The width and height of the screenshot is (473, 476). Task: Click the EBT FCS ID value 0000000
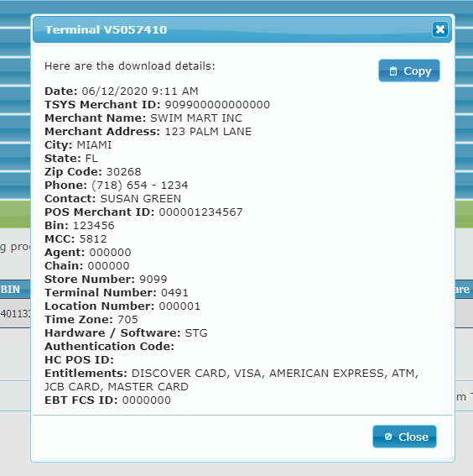[147, 400]
